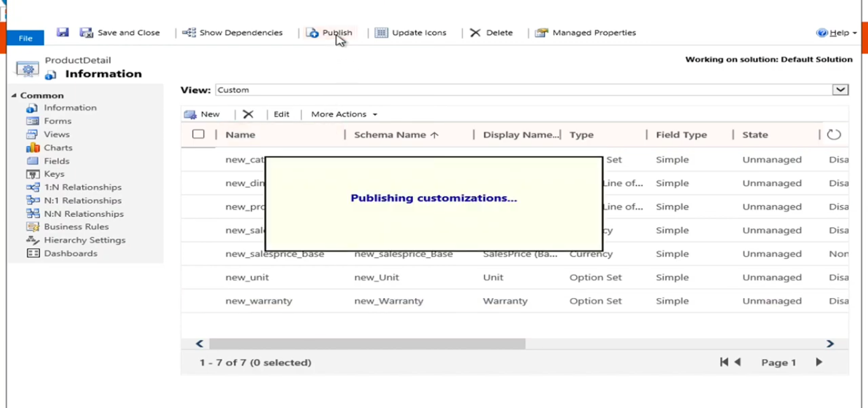Open the File menu
The height and width of the screenshot is (408, 868).
[x=25, y=38]
